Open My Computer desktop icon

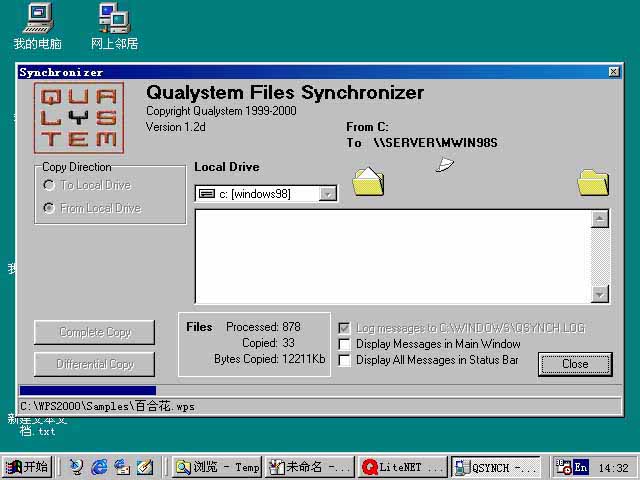(37, 18)
